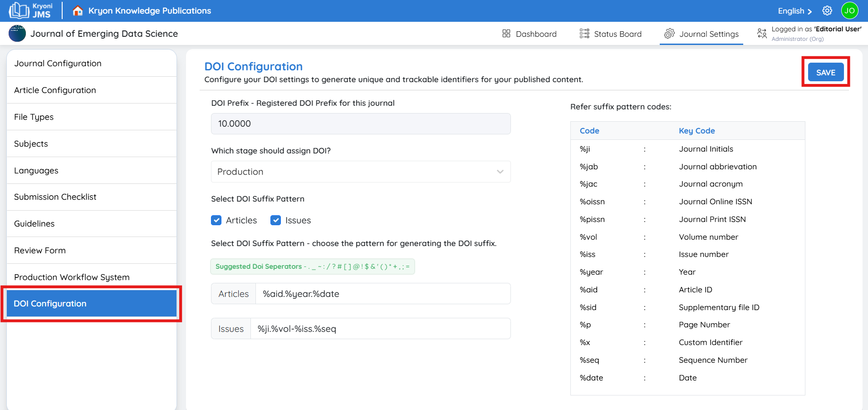Open the DOI assignment stage dropdown
The image size is (868, 410).
tap(361, 172)
